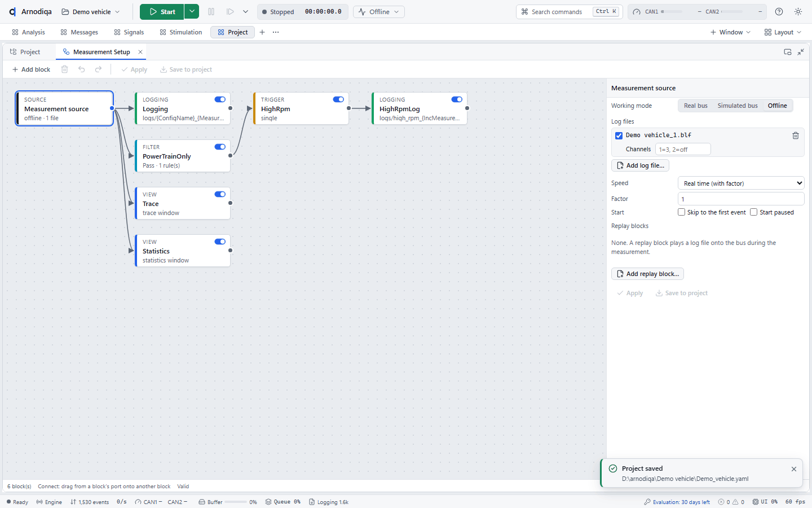This screenshot has width=812, height=508.
Task: Enable the Start paused checkbox
Action: coord(753,212)
